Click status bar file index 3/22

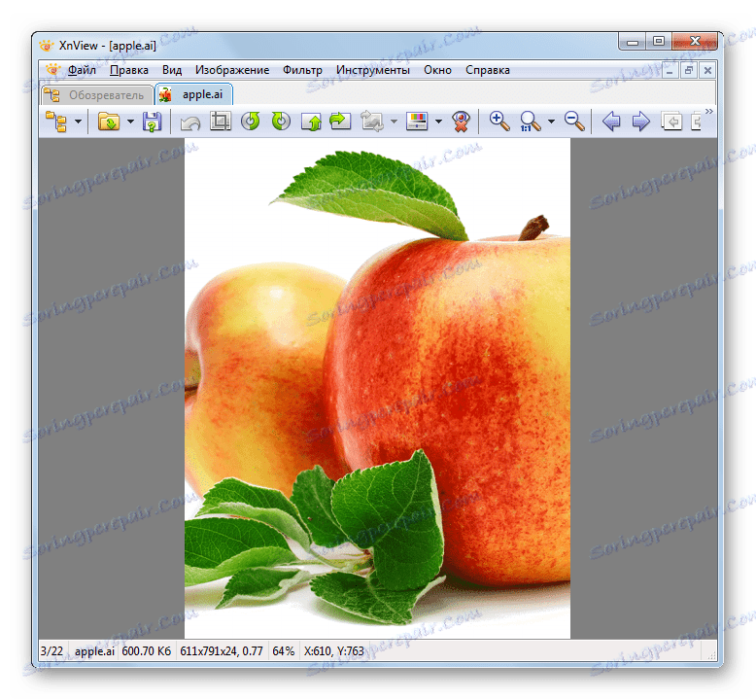coord(52,651)
